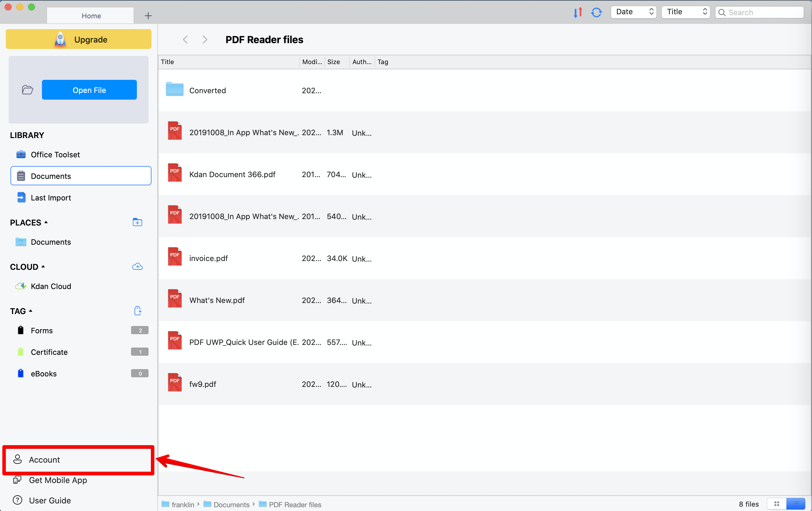This screenshot has width=812, height=511.
Task: Click the sort order arrows icon
Action: click(578, 13)
